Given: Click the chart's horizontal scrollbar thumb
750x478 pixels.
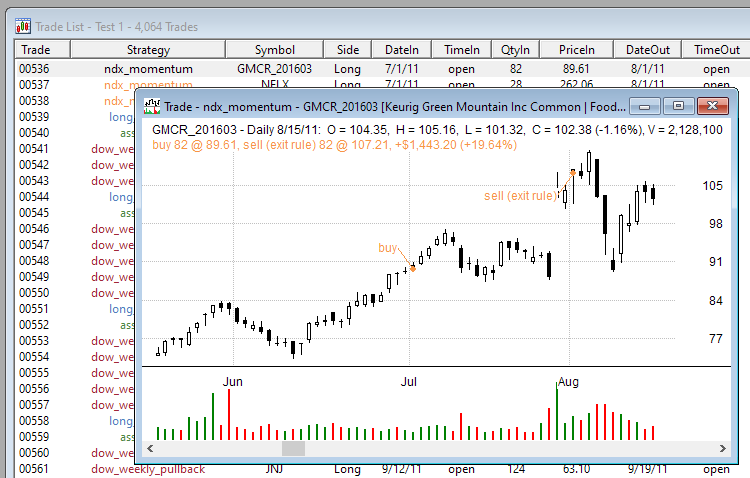Looking at the screenshot, I should pyautogui.click(x=293, y=449).
